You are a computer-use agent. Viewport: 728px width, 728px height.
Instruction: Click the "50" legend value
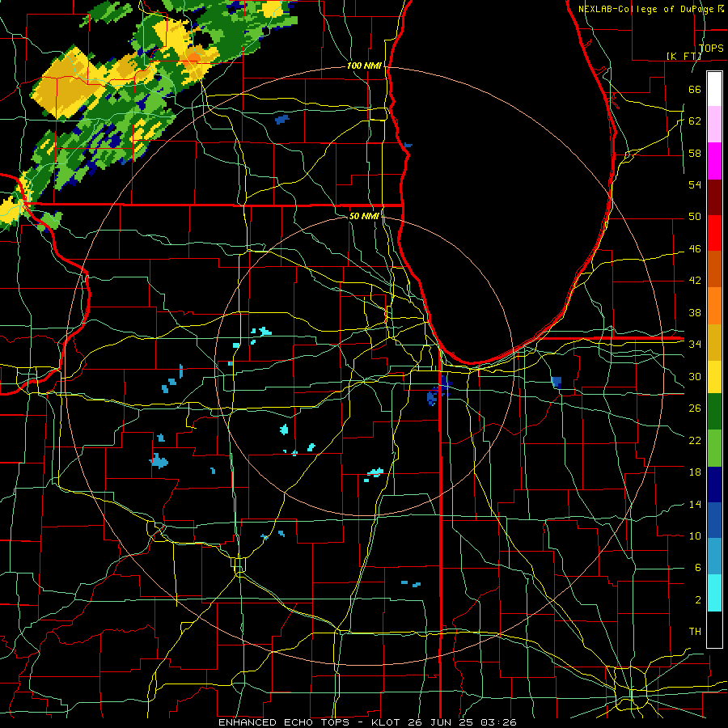click(695, 217)
